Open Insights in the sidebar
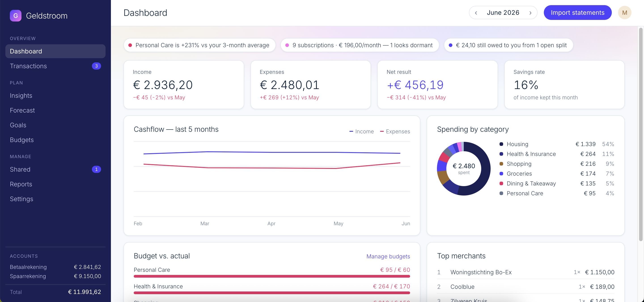The image size is (644, 302). tap(55, 96)
